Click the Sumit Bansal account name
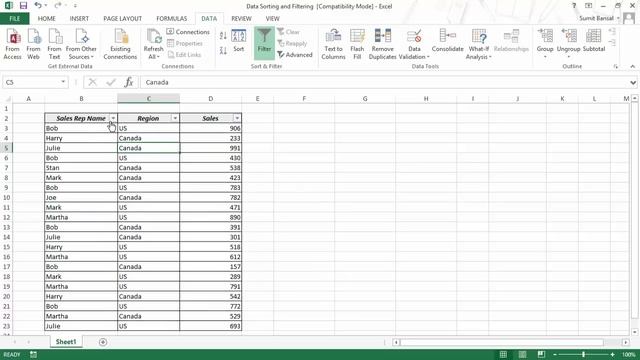This screenshot has width=640, height=360. (x=596, y=18)
